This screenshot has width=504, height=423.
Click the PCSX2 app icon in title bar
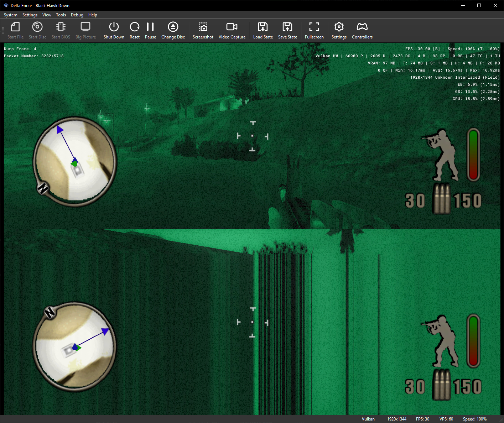(6, 5)
